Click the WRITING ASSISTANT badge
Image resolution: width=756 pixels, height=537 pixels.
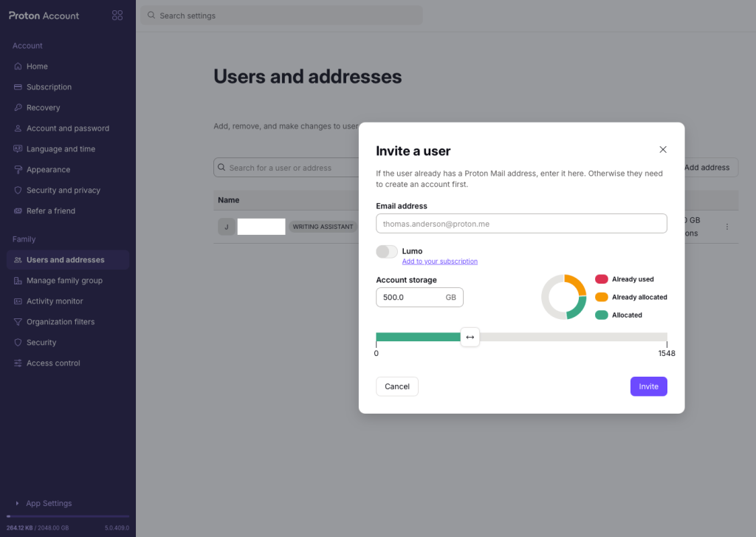pos(323,227)
